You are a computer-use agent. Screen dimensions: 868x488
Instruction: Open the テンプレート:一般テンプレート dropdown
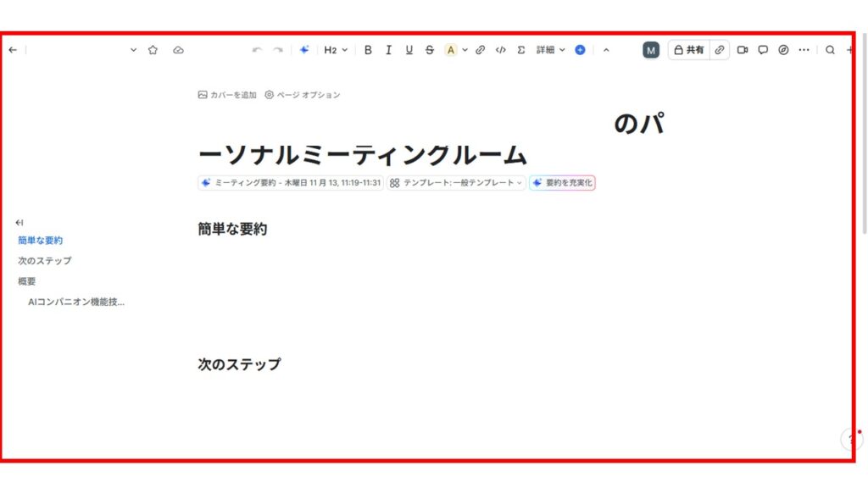point(456,182)
